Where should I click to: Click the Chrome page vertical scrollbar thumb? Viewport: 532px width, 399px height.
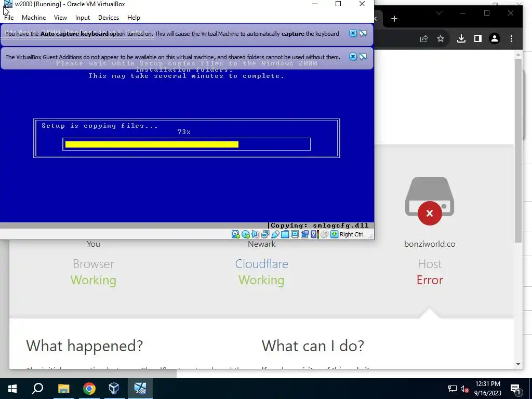point(518,150)
